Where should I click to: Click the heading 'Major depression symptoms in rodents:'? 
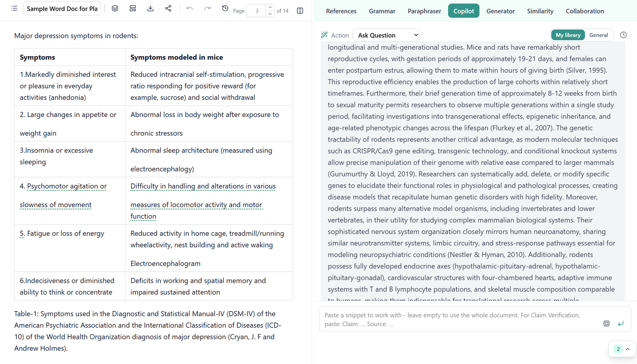pyautogui.click(x=76, y=36)
